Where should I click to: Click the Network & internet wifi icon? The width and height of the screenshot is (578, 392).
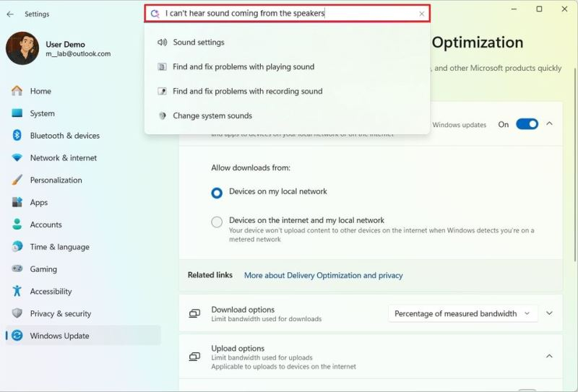click(x=17, y=158)
